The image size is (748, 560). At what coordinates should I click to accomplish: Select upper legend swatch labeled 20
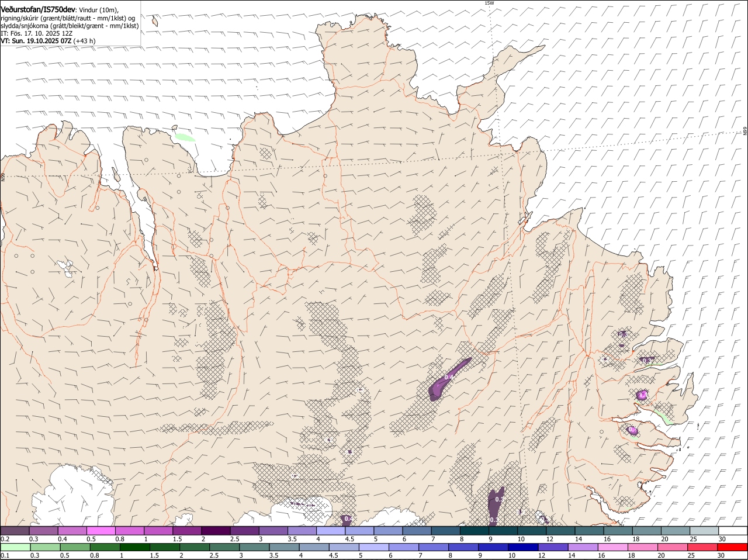pyautogui.click(x=676, y=531)
